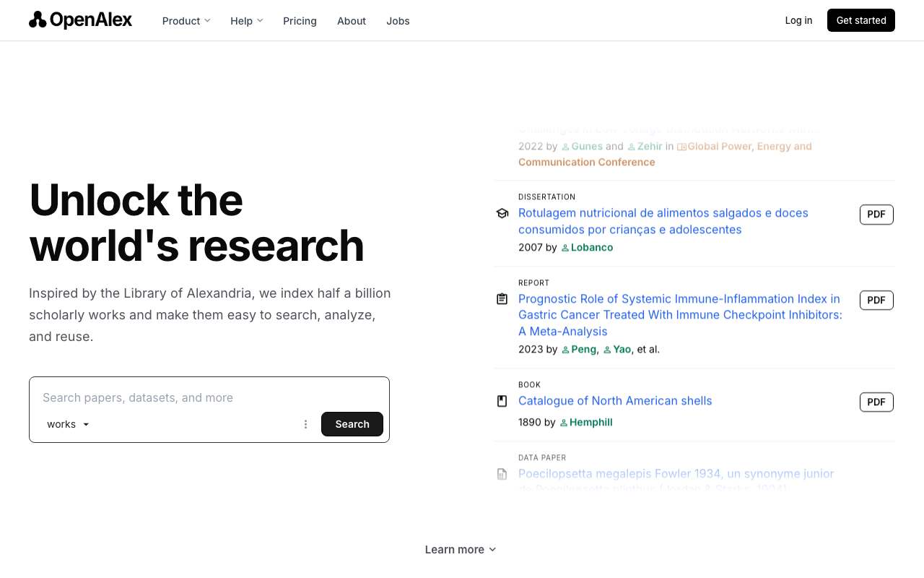Open author Gunes's profile
Image resolution: width=924 pixels, height=578 pixels.
pyautogui.click(x=587, y=147)
